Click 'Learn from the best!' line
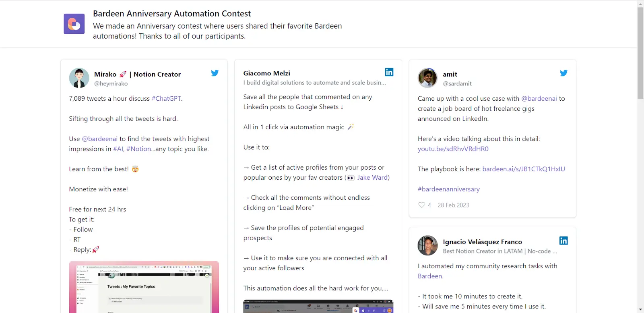 point(103,169)
